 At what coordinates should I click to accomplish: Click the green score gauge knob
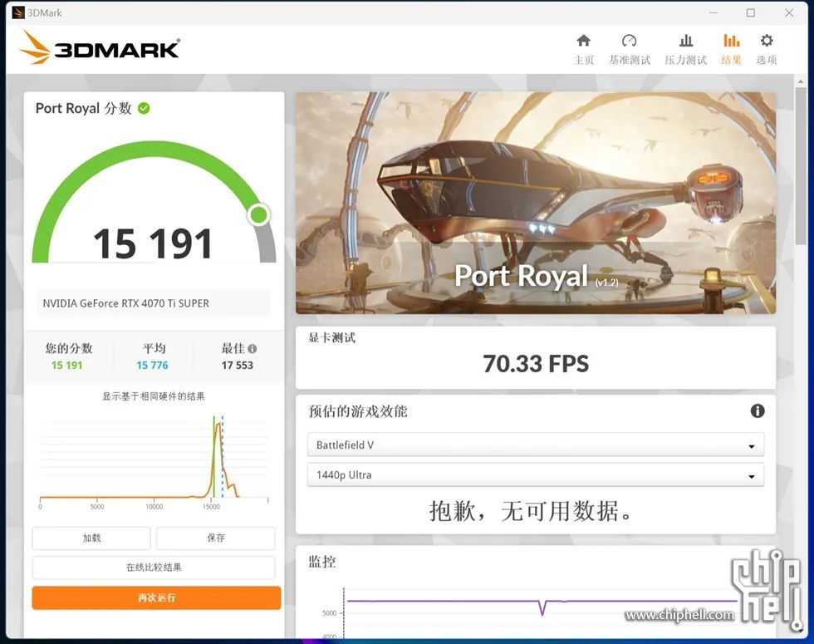[x=258, y=214]
